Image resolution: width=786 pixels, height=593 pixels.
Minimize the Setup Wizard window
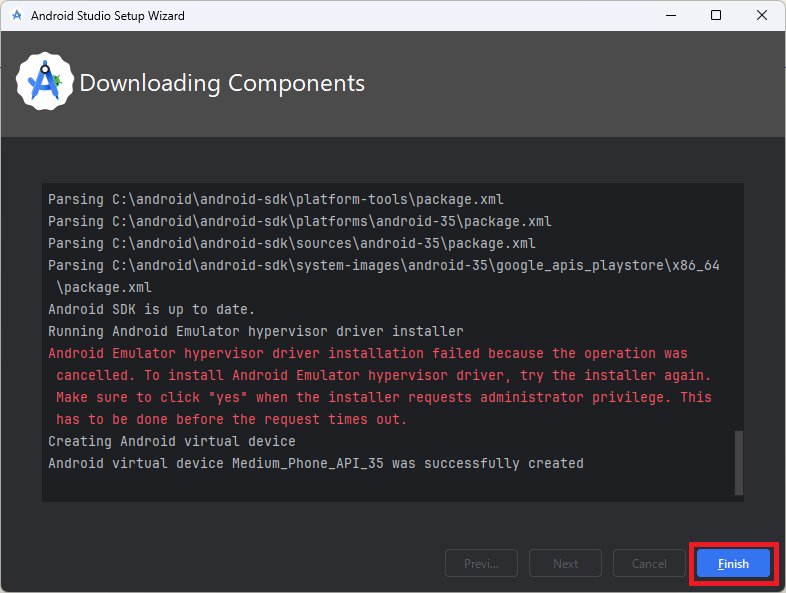point(670,16)
